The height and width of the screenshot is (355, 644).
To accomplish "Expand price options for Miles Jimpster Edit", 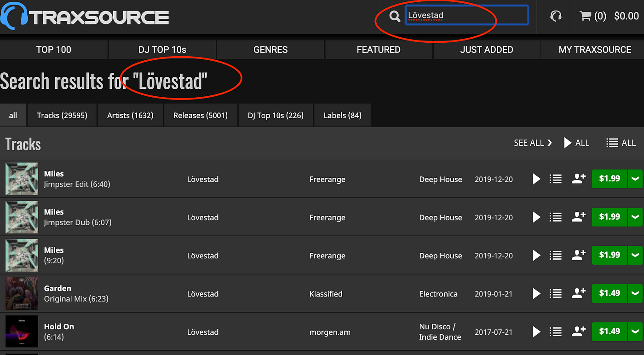I will 636,179.
